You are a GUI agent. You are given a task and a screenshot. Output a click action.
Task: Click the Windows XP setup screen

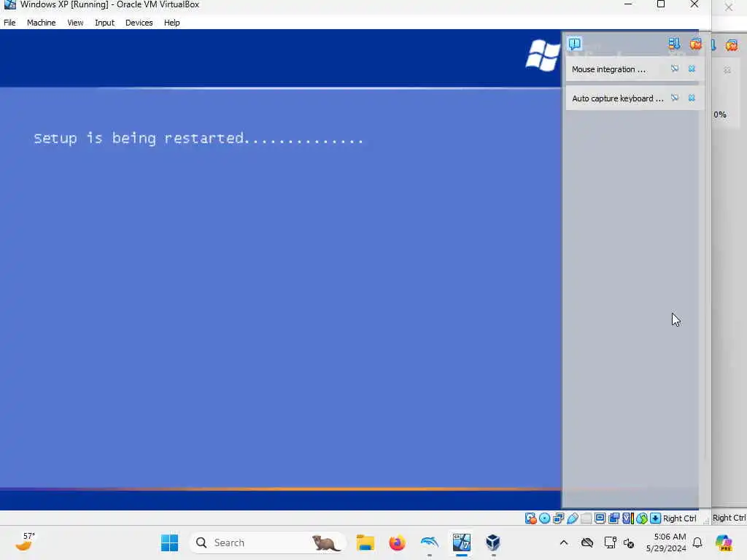click(281, 270)
